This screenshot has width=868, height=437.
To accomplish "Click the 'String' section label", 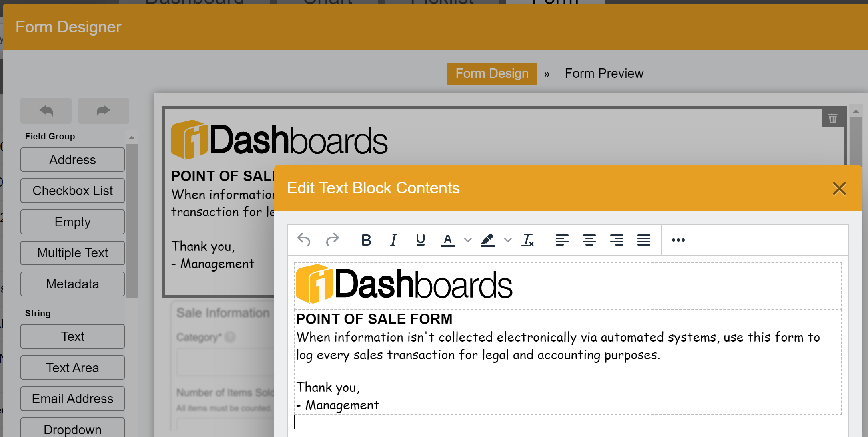I will pyautogui.click(x=38, y=313).
